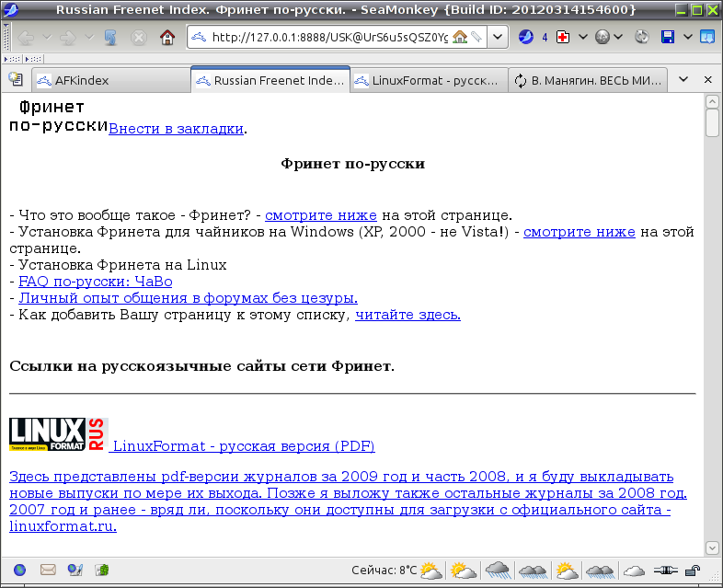
Task: Go back with the Back arrow
Action: pyautogui.click(x=26, y=38)
